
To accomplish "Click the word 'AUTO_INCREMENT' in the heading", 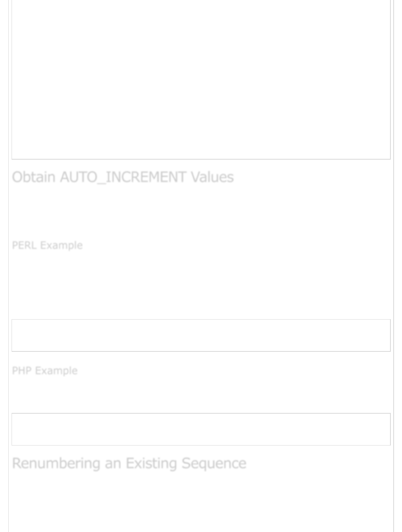I will (x=123, y=177).
